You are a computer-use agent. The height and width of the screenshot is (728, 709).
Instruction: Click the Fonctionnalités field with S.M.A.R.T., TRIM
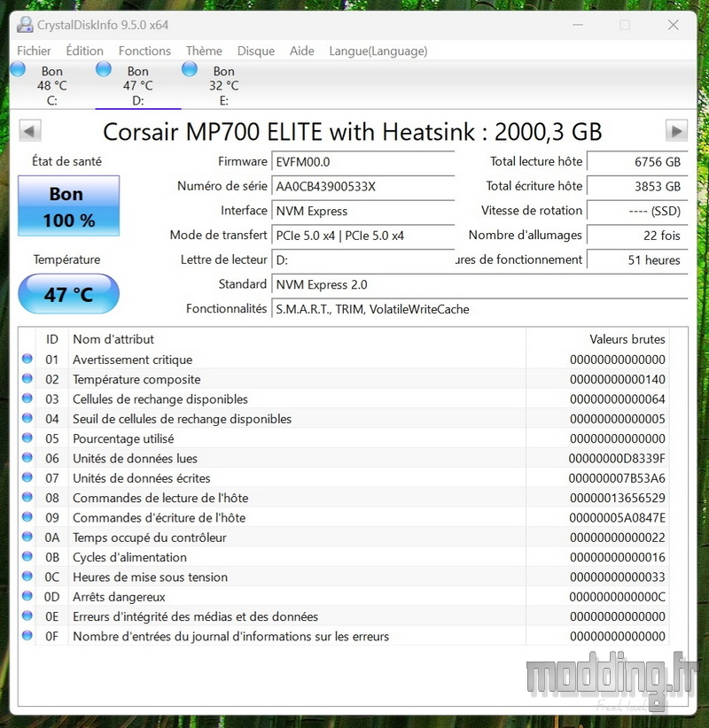tap(479, 309)
